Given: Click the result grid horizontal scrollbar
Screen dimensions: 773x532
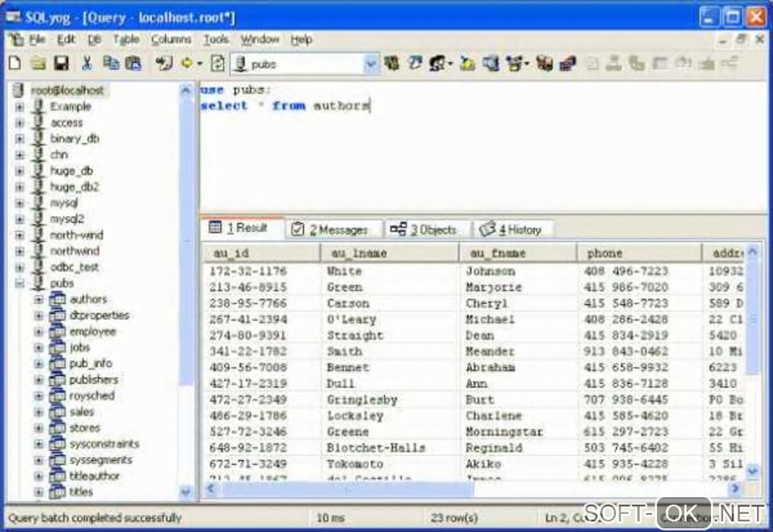Looking at the screenshot, I should (346, 489).
